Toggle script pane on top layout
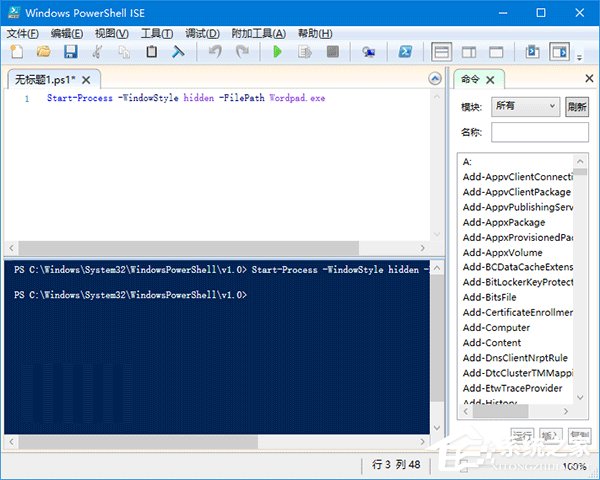Screen dimensions: 600x480 441,52
